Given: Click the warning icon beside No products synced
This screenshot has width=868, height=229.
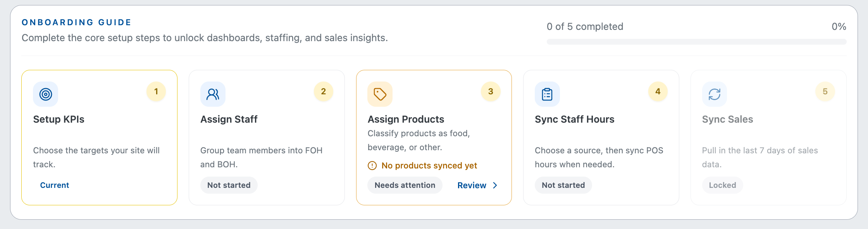Looking at the screenshot, I should click(x=372, y=166).
